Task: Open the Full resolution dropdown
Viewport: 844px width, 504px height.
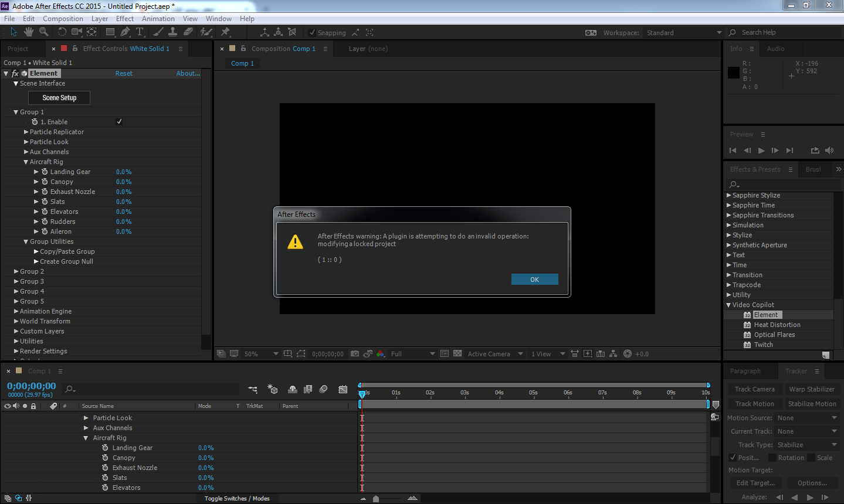Action: [413, 354]
